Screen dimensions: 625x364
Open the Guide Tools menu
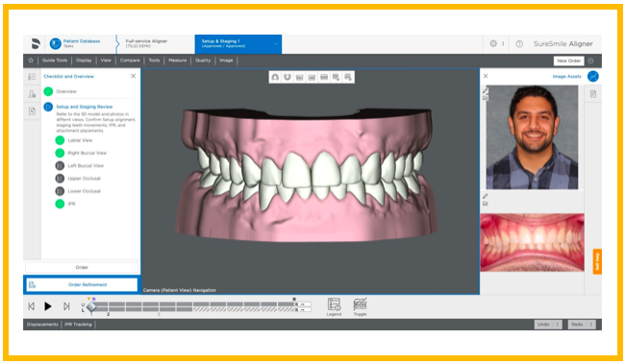coord(55,61)
